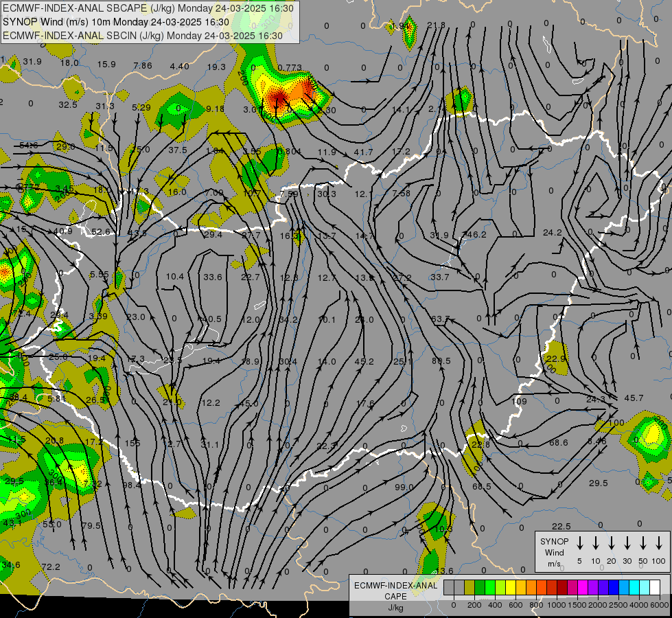Select the SBCAPE header line
This screenshot has height=618, width=672.
click(148, 8)
